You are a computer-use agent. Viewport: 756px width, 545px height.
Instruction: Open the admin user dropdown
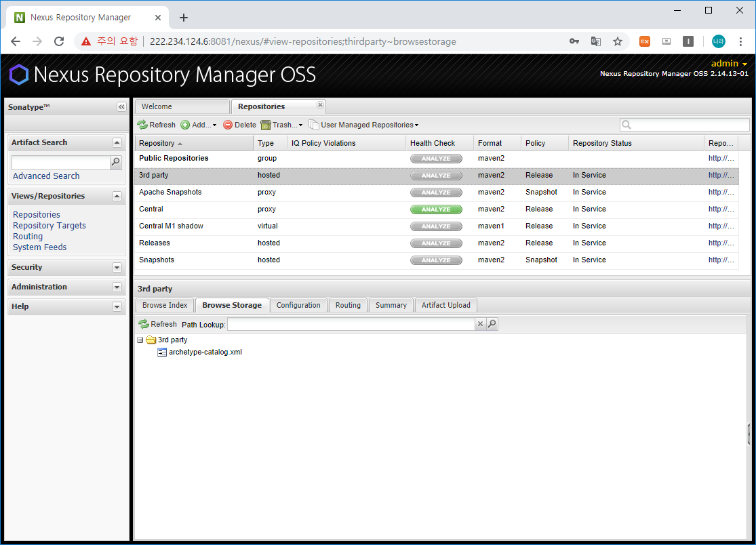(x=728, y=64)
